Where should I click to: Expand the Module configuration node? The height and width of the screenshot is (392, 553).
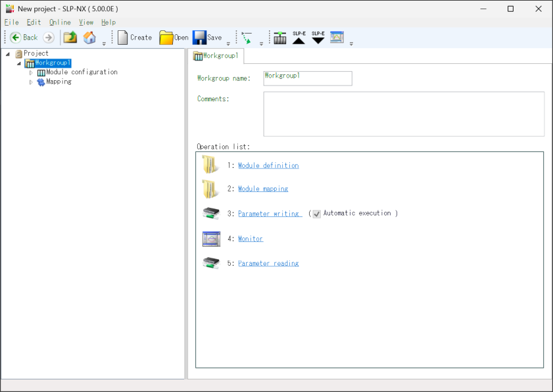pyautogui.click(x=31, y=73)
